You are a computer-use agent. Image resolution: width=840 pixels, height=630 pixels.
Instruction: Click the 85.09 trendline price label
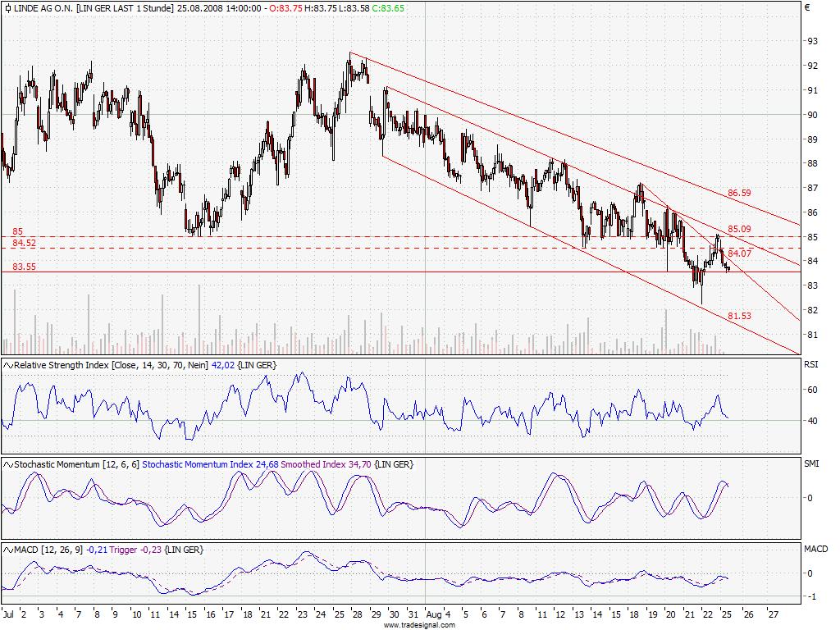coord(739,229)
